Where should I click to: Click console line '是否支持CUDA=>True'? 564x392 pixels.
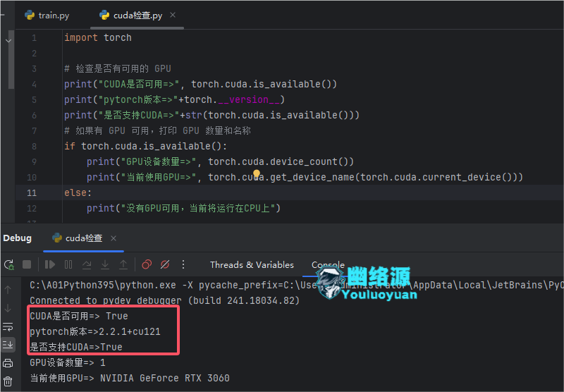click(76, 347)
